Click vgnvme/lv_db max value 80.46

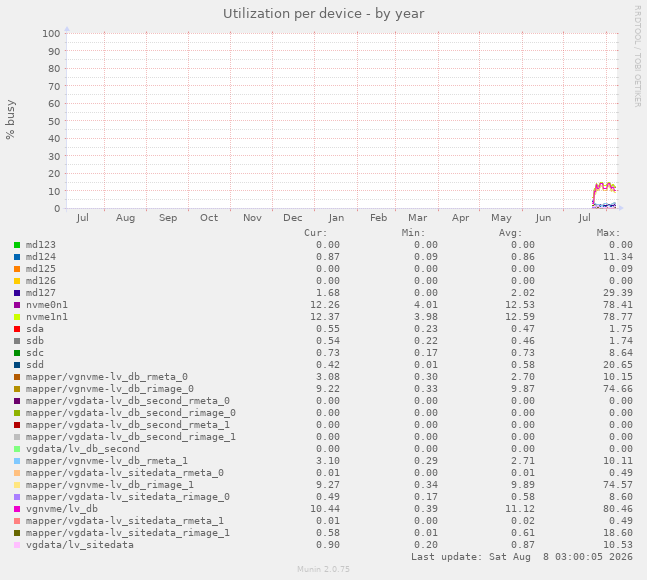[x=618, y=509]
